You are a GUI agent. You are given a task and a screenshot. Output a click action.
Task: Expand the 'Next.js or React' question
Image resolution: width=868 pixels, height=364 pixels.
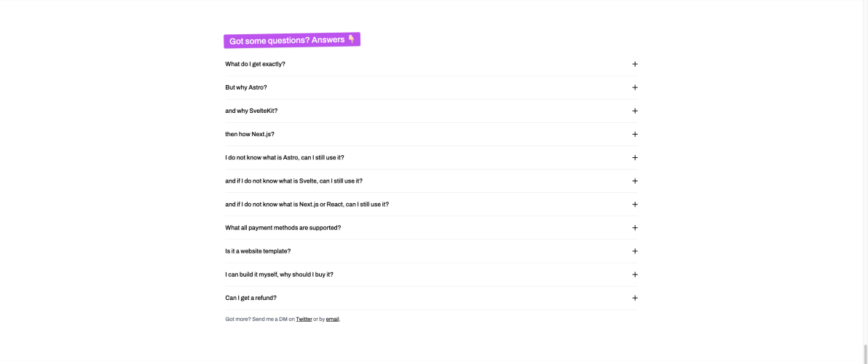pos(307,205)
